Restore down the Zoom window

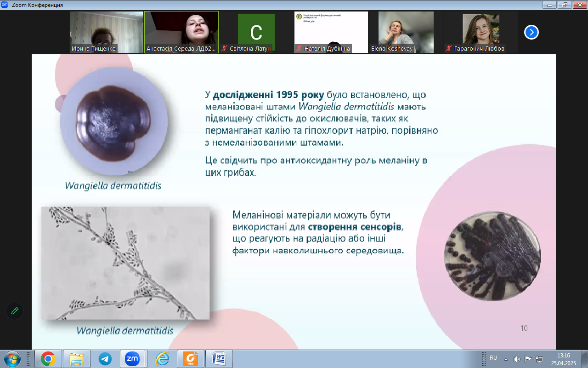(564, 5)
